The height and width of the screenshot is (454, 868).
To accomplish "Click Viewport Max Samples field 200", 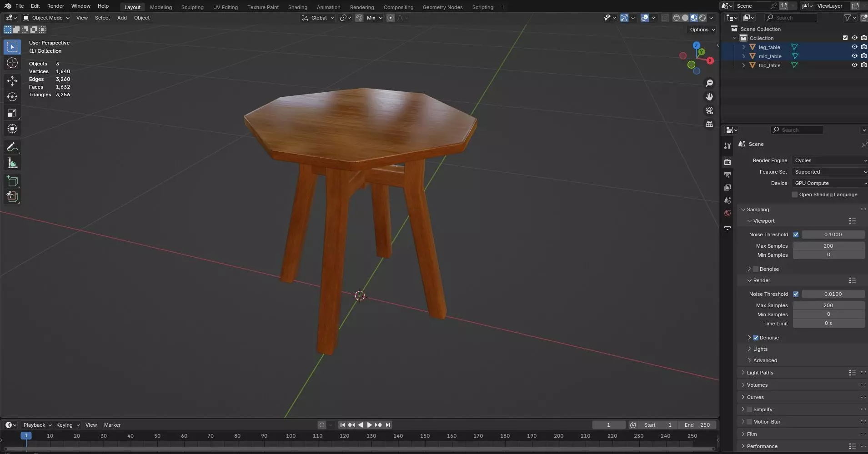I will click(x=828, y=246).
